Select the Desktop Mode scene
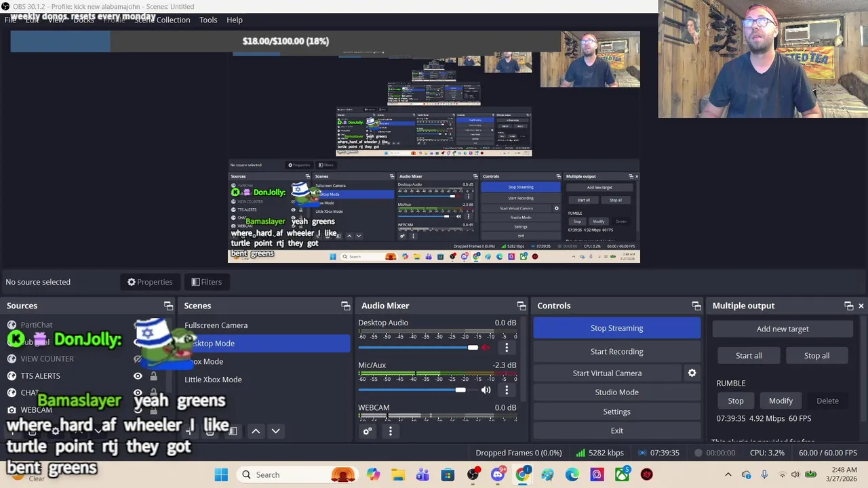868x488 pixels. coord(265,343)
